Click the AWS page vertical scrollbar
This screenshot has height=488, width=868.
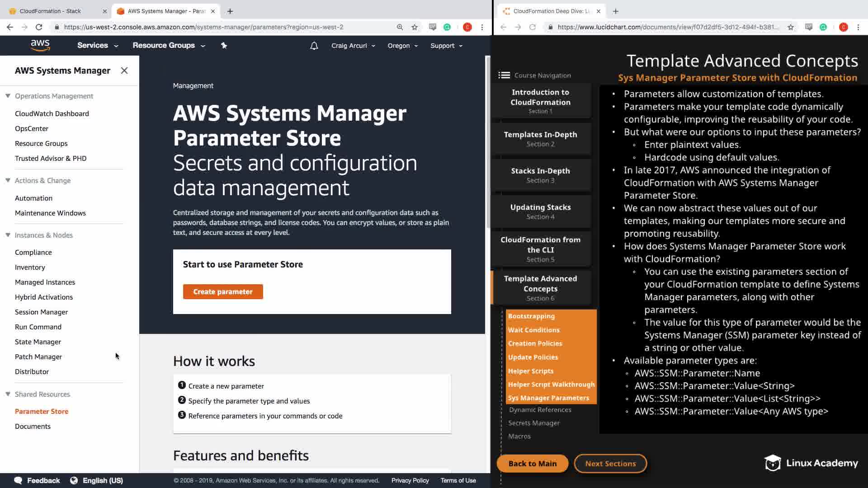[x=487, y=142]
